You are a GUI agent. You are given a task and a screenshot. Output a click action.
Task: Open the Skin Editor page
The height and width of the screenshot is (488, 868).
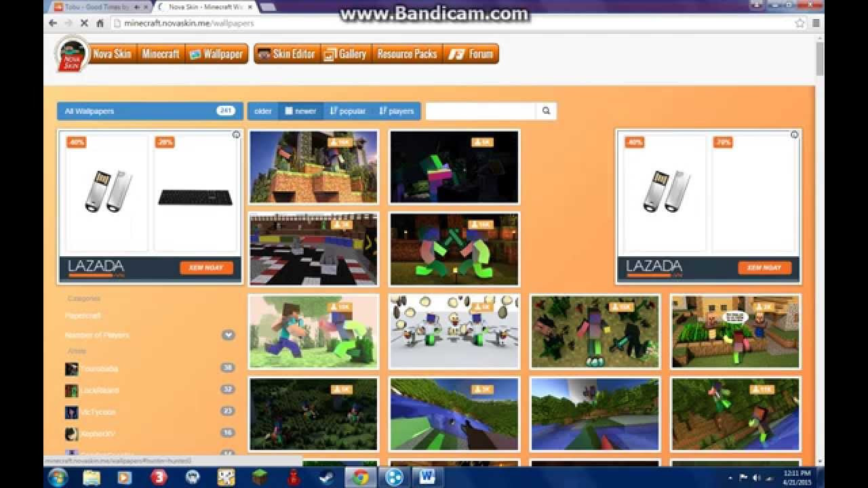pos(287,54)
